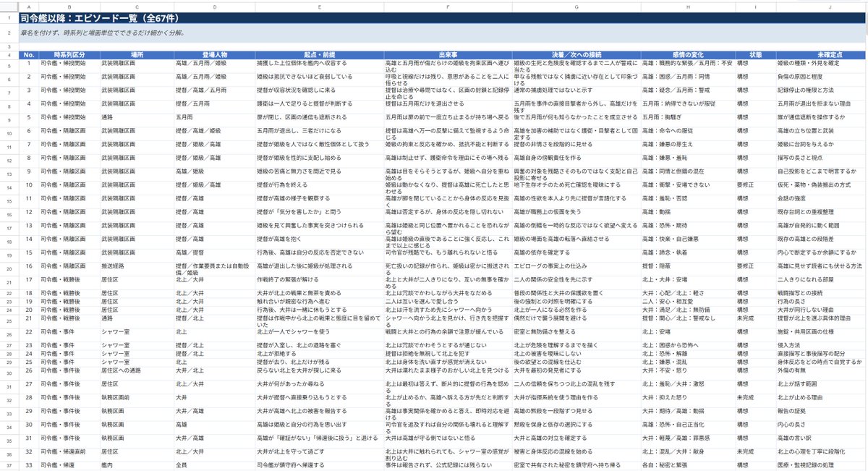Select the No. cell for episode 33
The width and height of the screenshot is (868, 471).
[x=28, y=465]
